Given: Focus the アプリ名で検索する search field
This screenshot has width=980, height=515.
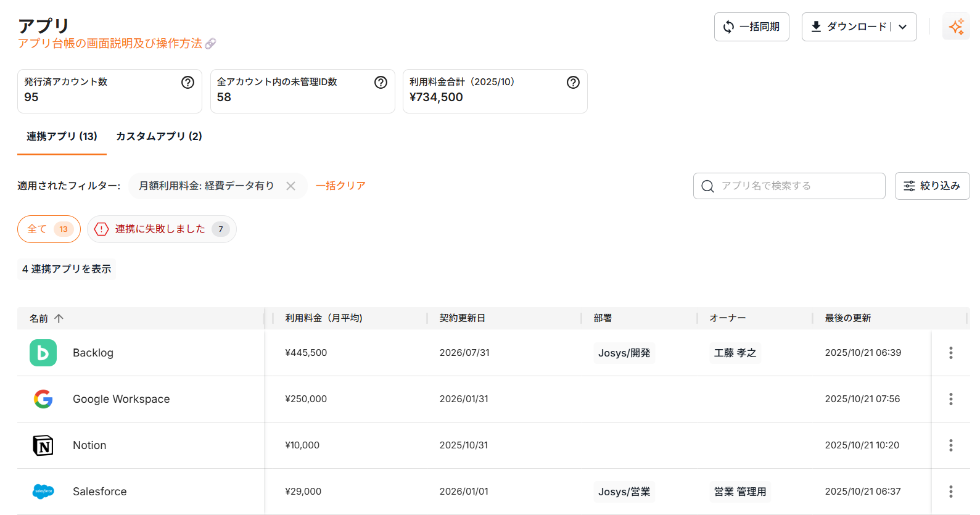Looking at the screenshot, I should 789,186.
